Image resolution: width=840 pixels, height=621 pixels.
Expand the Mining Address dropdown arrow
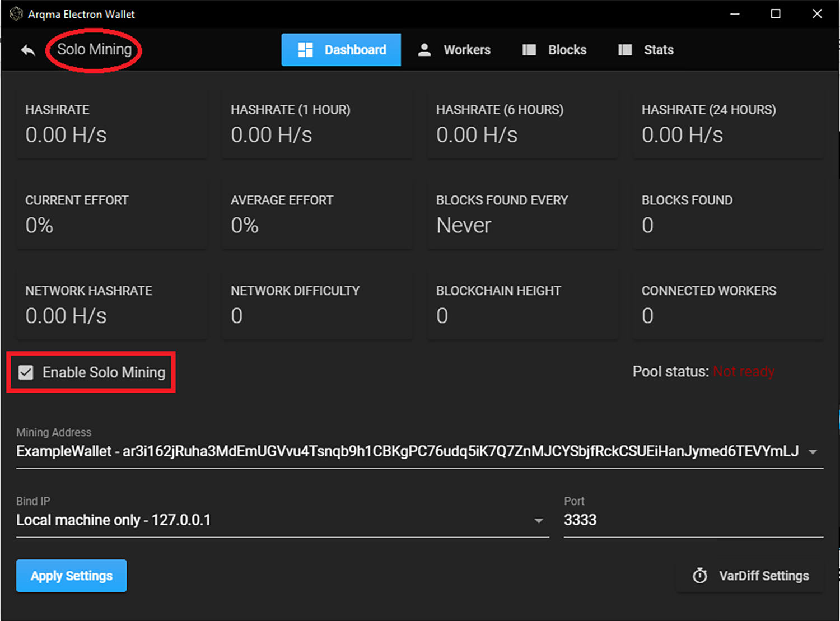[813, 452]
